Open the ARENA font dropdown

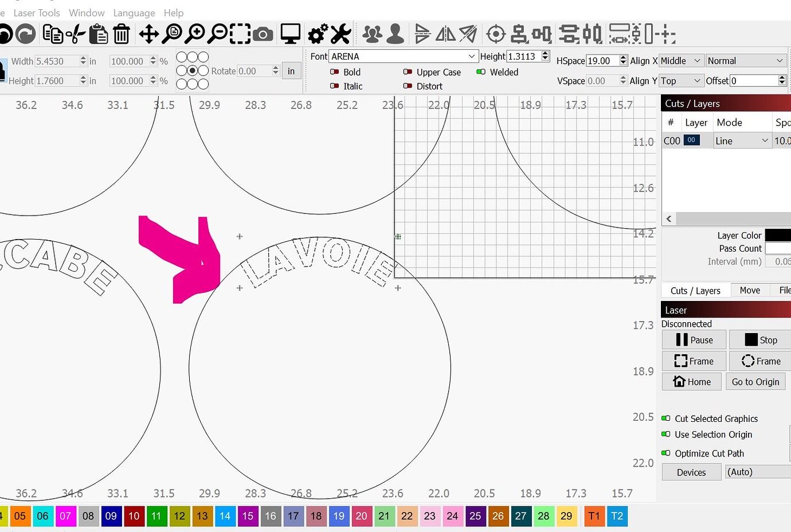point(471,56)
